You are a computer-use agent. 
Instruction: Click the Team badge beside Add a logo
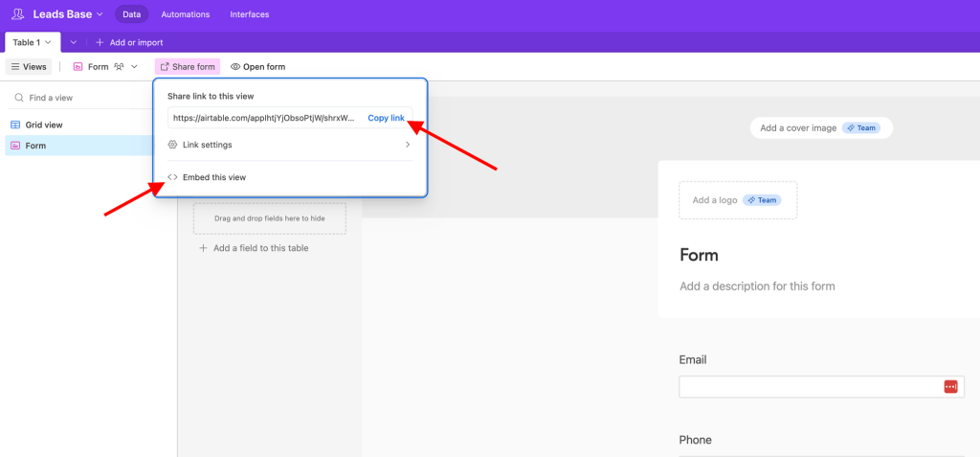click(761, 200)
